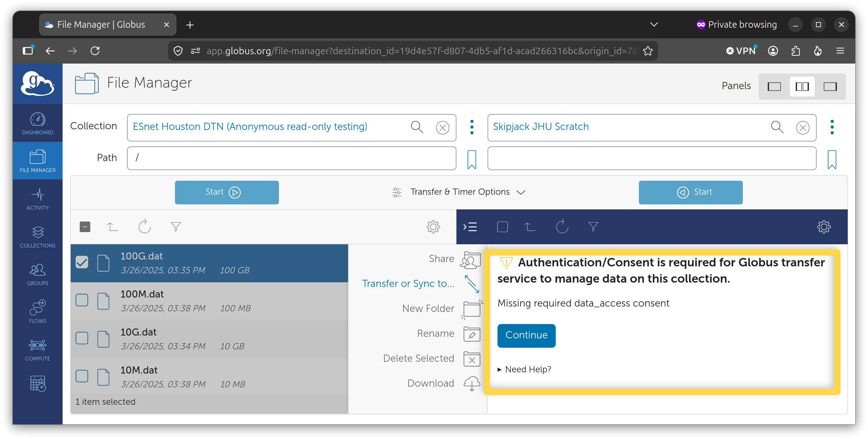Start transfer from the left pane
Screen dimensions: 868x439
click(x=227, y=192)
